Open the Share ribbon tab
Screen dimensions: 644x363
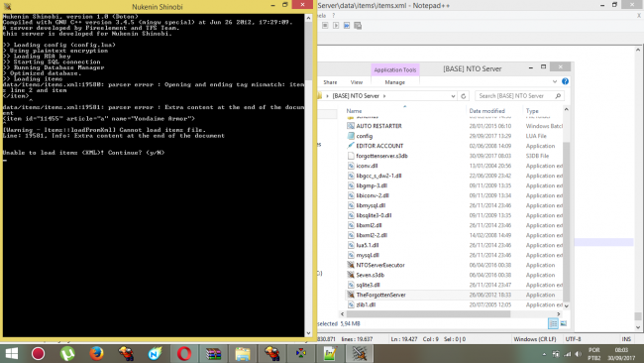[330, 82]
